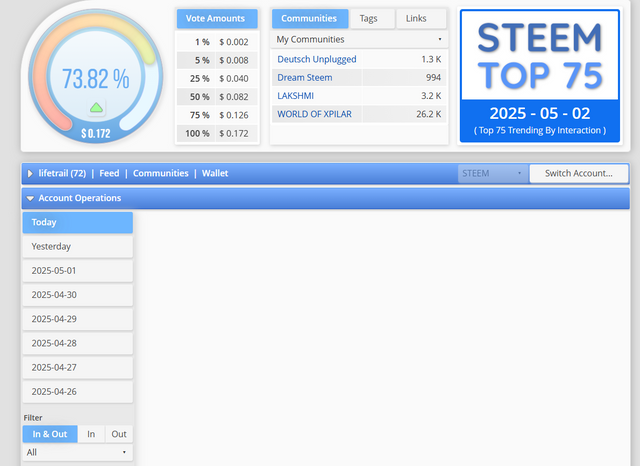The width and height of the screenshot is (640, 466).
Task: Click the 73.82 % voting power gauge
Action: 96,78
